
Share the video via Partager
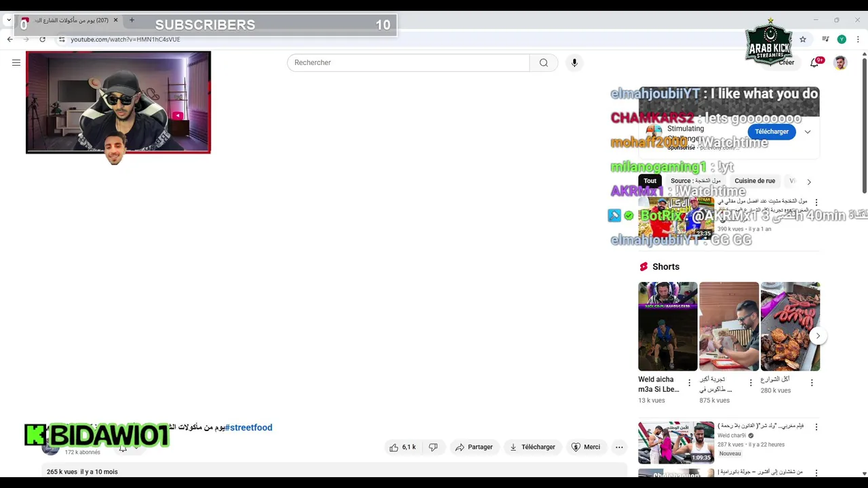[474, 447]
